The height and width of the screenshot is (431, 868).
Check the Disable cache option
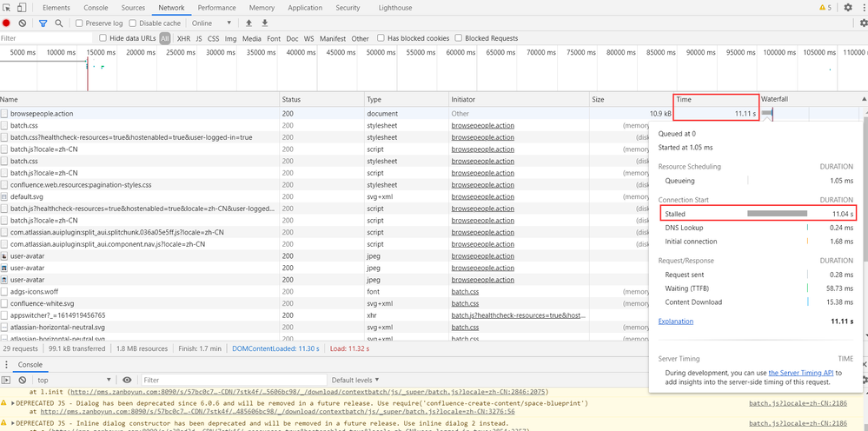coord(132,23)
